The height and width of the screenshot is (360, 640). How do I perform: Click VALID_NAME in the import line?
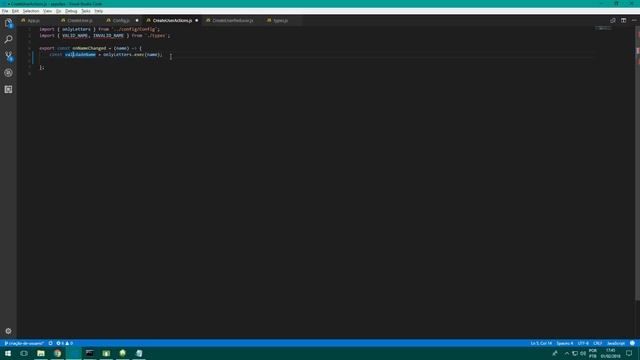click(x=75, y=36)
